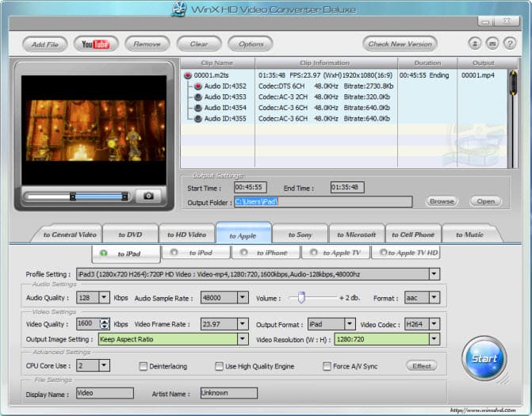Enable the Deinterlacing checkbox
The width and height of the screenshot is (532, 416).
(144, 366)
